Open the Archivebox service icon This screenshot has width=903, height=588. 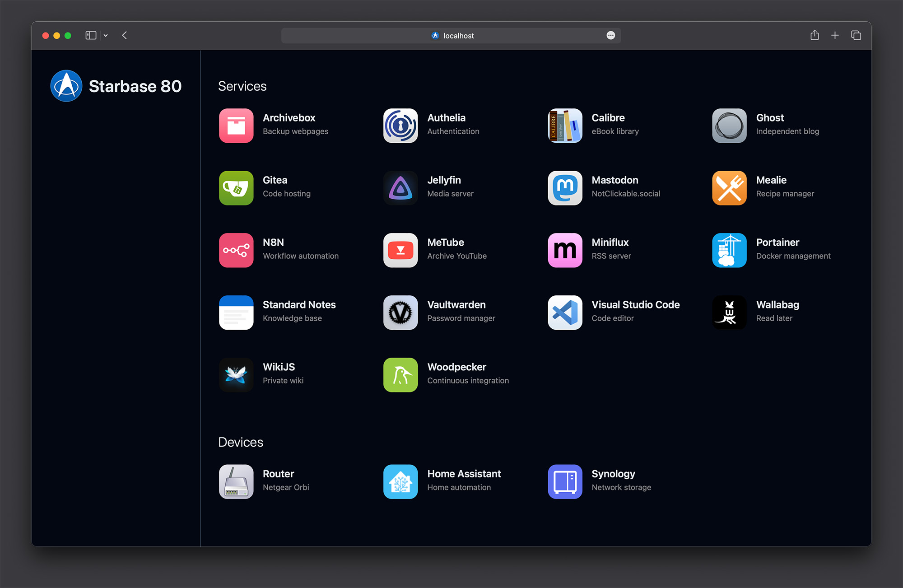[236, 126]
